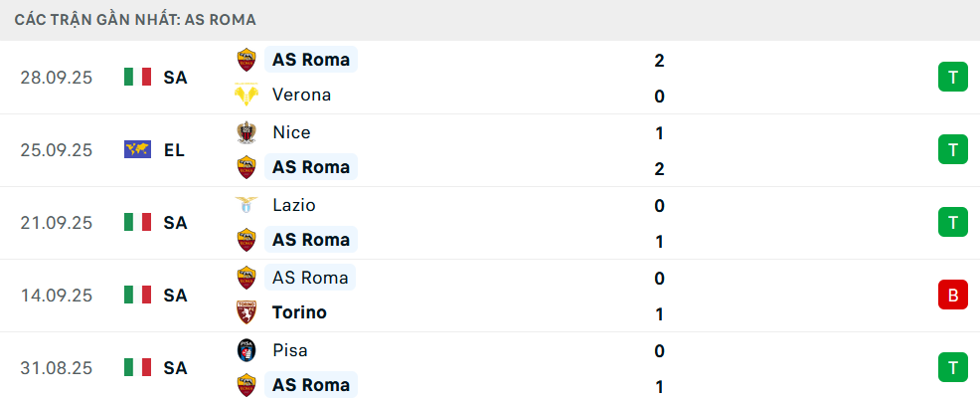Click the Lazio eagle crest icon
The image size is (980, 400).
coord(245,205)
